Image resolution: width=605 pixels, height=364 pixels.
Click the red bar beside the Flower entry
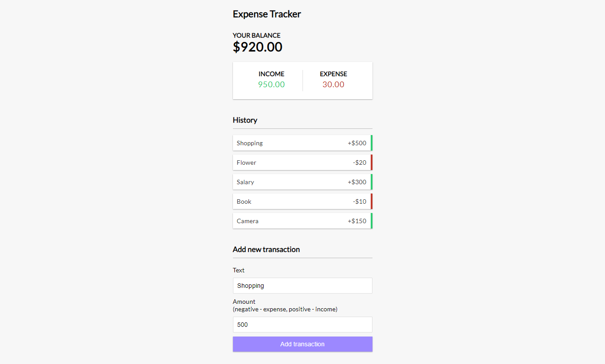coord(372,162)
